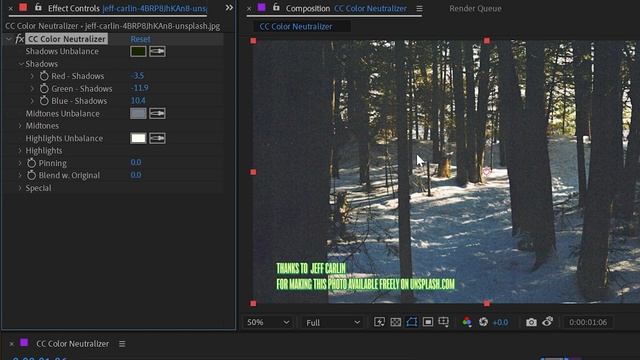Toggle Region of Interest
Viewport: 640px width, 360px height.
click(x=428, y=322)
